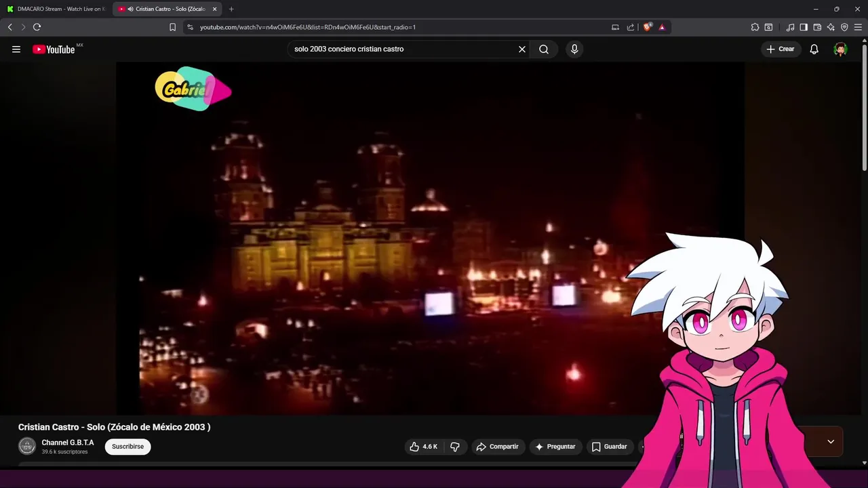Run search with magnifying glass button
The image size is (868, 488).
544,49
